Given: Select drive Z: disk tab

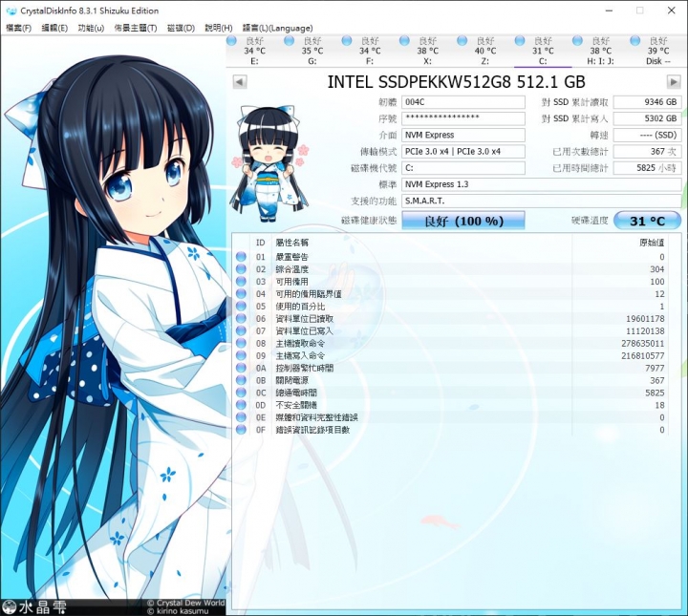Looking at the screenshot, I should click(x=485, y=51).
